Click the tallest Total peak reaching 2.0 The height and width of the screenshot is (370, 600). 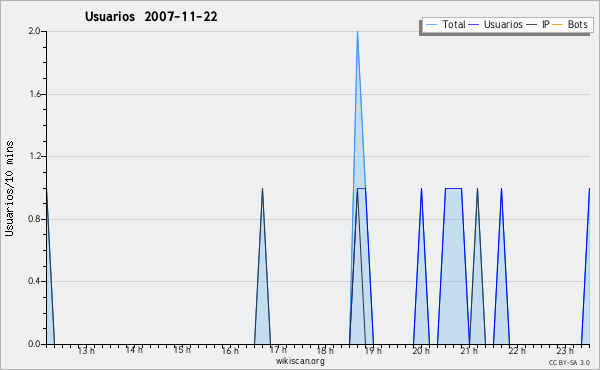[357, 32]
